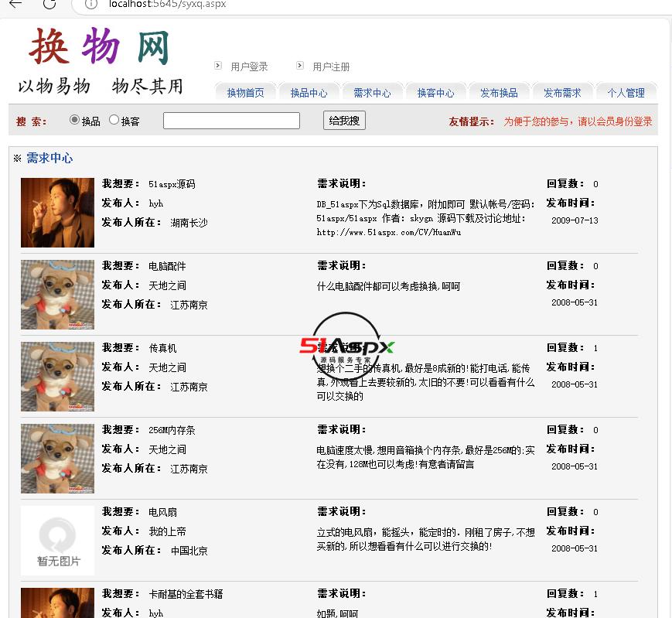
Task: Open the photo for 卡耐基的全套书籍 request
Action: (x=57, y=603)
